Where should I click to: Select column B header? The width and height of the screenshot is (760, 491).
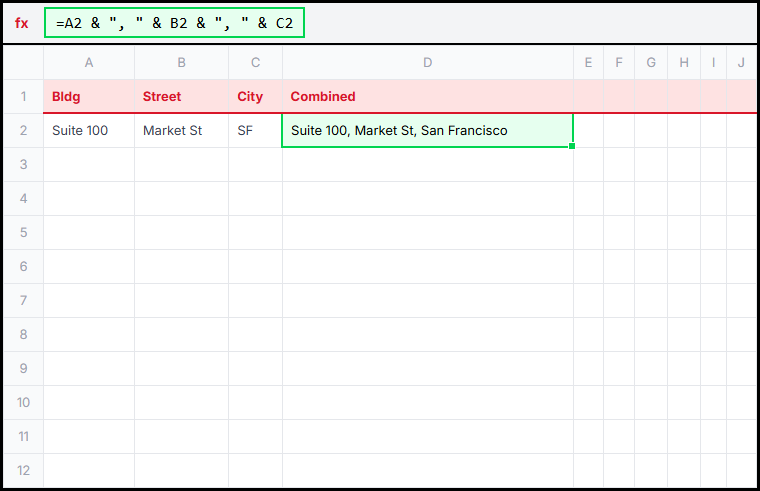tap(181, 63)
